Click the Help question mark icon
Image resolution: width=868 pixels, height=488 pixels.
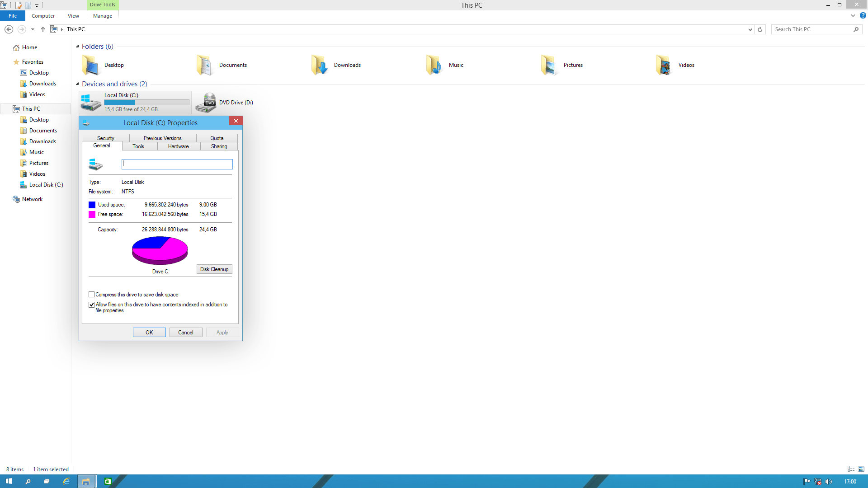pos(863,16)
